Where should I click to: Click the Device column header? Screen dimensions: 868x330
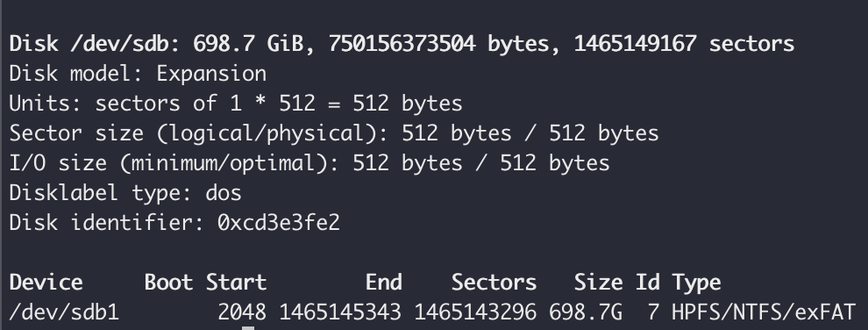point(46,283)
